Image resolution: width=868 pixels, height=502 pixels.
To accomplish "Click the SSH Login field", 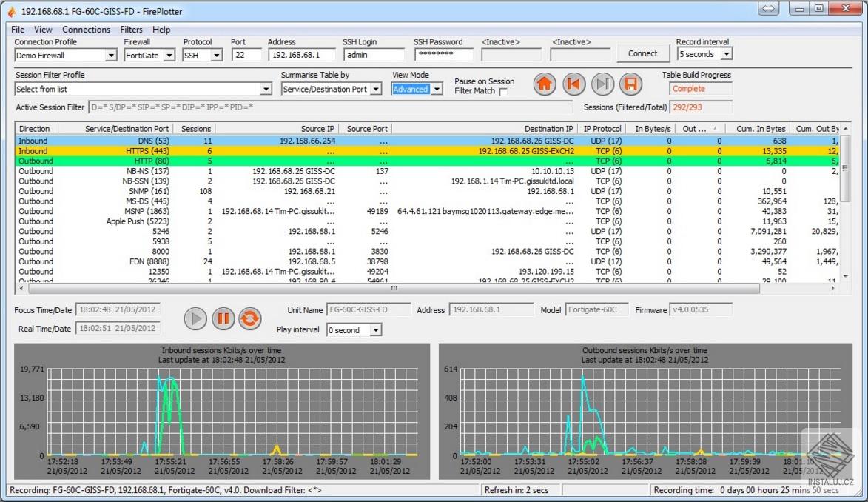I will [374, 55].
